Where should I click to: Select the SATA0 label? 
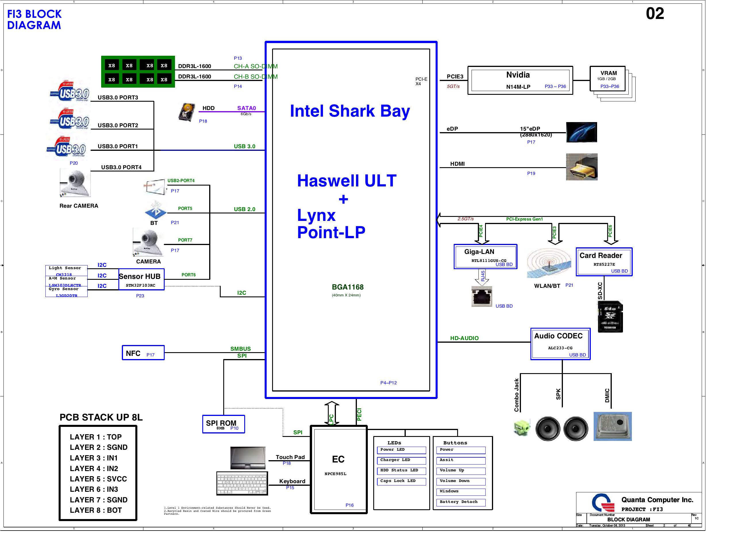click(247, 108)
